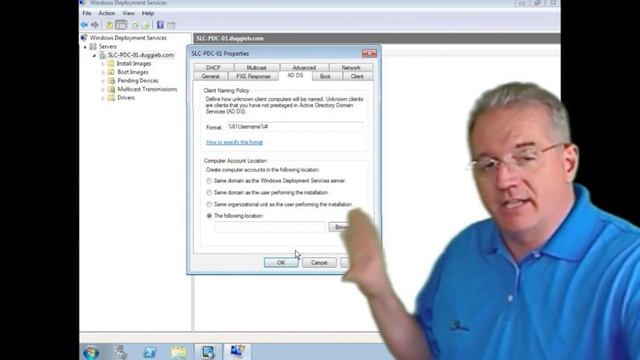Select Install Images in the tree
Screen dimensions: 640x360
point(134,64)
